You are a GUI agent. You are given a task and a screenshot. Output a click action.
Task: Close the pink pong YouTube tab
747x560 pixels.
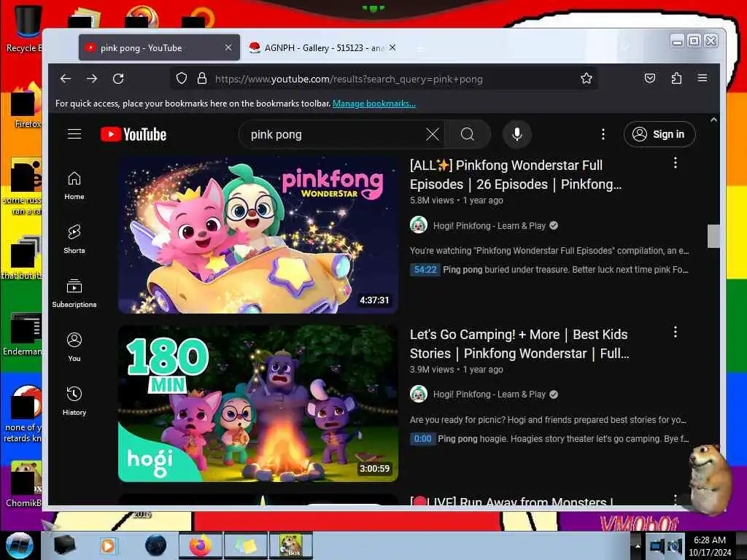pyautogui.click(x=228, y=47)
